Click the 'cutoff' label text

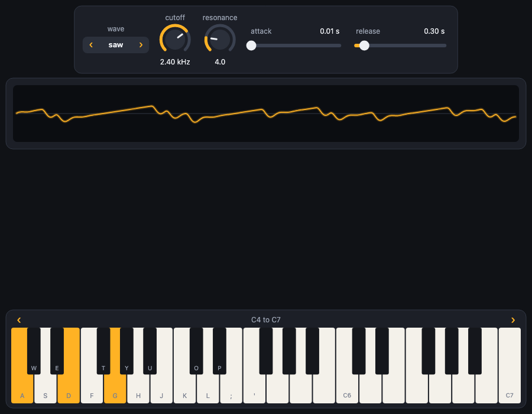175,17
